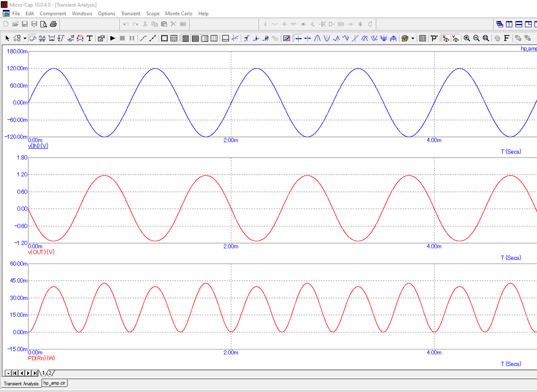Click the Go To Y icon
This screenshot has height=392, width=537.
pyautogui.click(x=456, y=38)
